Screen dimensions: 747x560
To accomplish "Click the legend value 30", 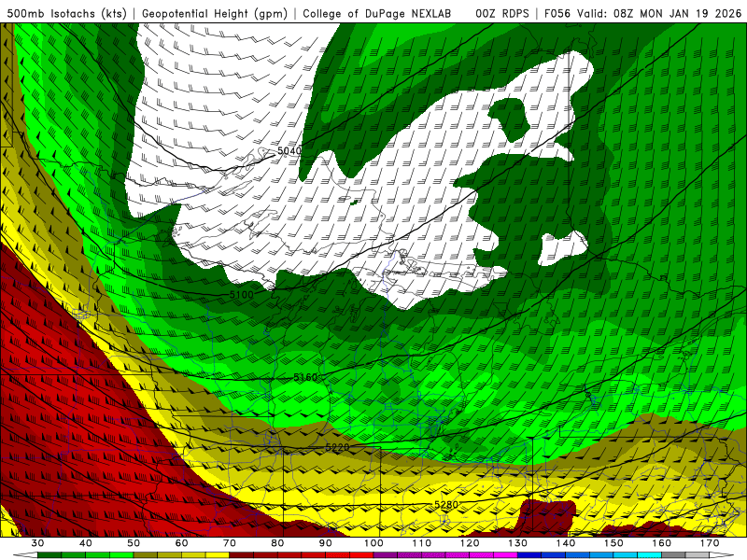I will (37, 543).
